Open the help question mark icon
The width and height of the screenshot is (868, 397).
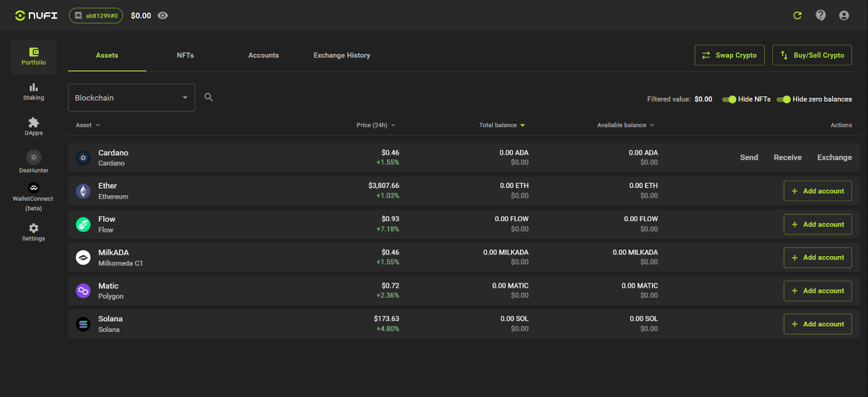point(821,15)
